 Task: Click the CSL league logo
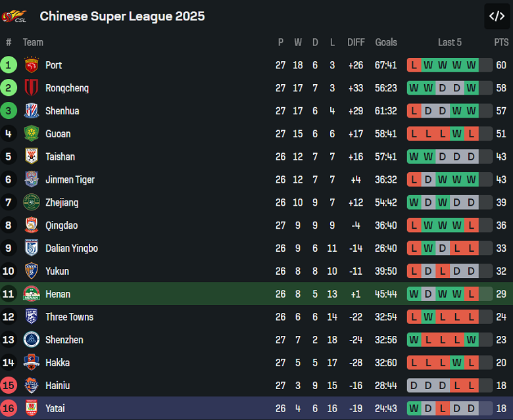coord(15,16)
